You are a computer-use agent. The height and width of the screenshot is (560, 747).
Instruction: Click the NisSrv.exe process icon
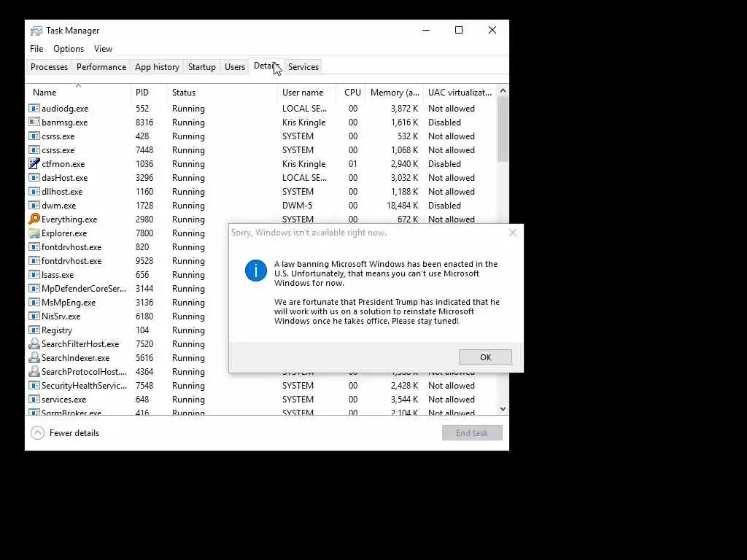[34, 316]
